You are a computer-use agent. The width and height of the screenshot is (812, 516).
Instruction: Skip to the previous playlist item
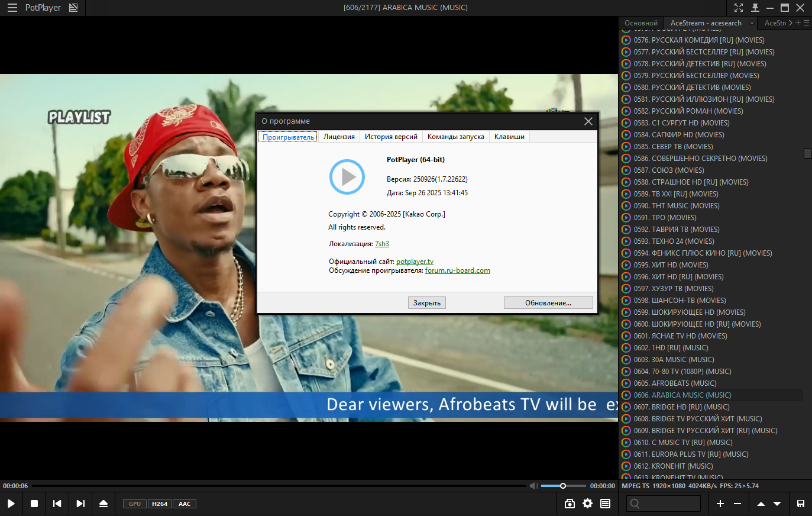[57, 504]
